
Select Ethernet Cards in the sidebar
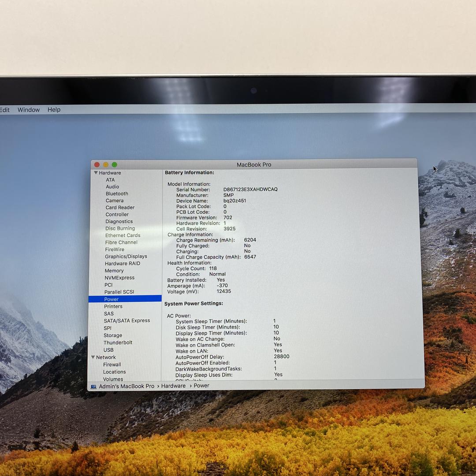point(123,235)
